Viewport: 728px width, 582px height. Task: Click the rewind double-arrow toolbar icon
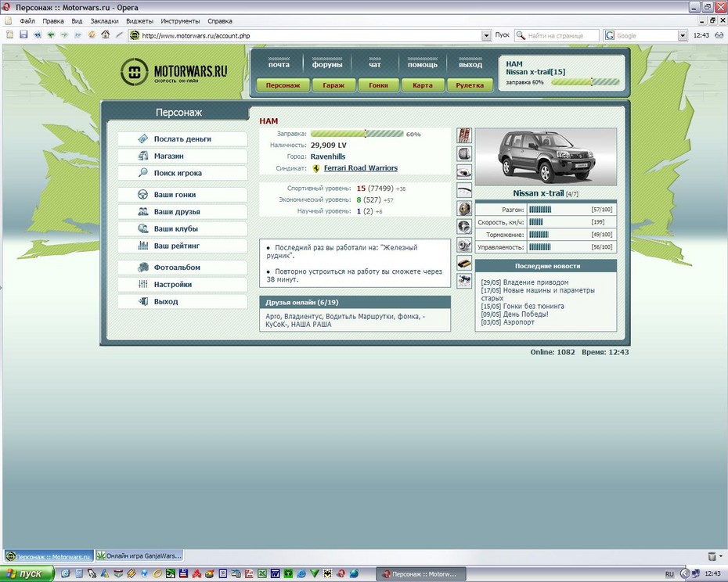(38, 34)
